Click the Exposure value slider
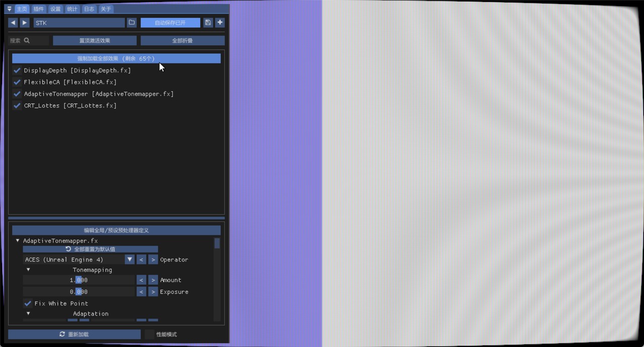644x347 pixels. 79,292
